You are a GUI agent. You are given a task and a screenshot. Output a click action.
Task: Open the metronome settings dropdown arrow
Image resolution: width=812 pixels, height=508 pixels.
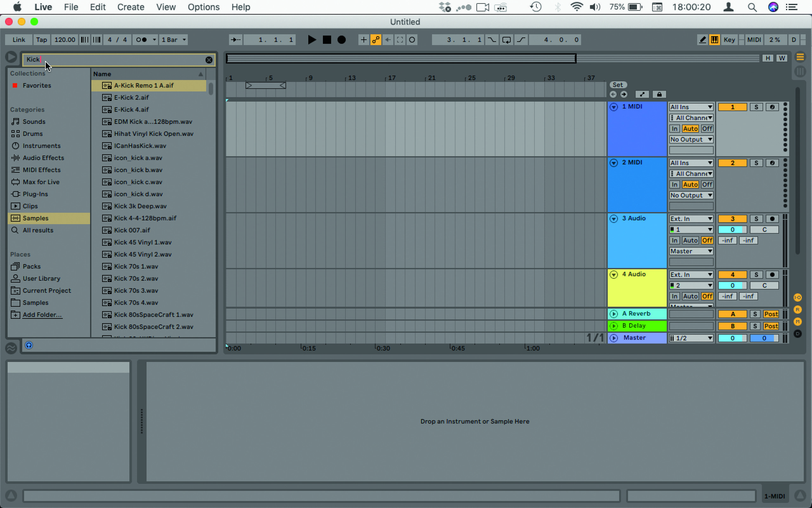tap(154, 40)
